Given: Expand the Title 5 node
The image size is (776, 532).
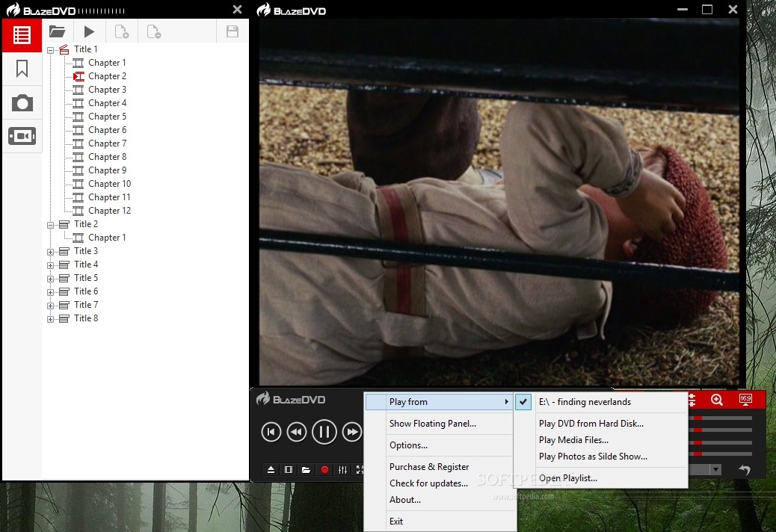Looking at the screenshot, I should [51, 279].
